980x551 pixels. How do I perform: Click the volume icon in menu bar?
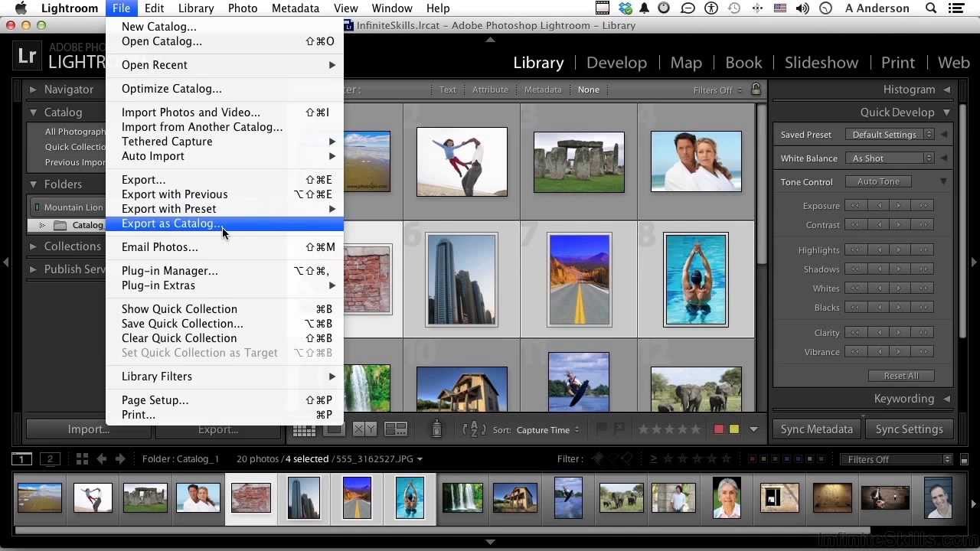(802, 8)
